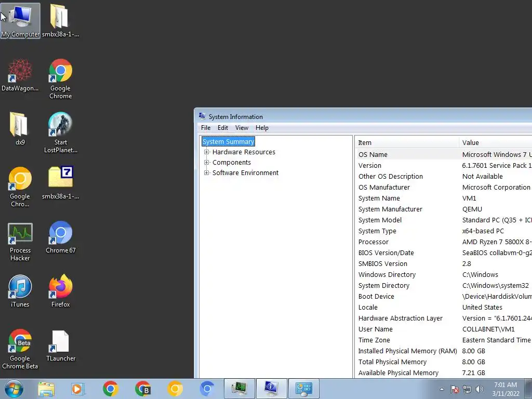Select the User Name row
This screenshot has width=532, height=399.
[444, 329]
